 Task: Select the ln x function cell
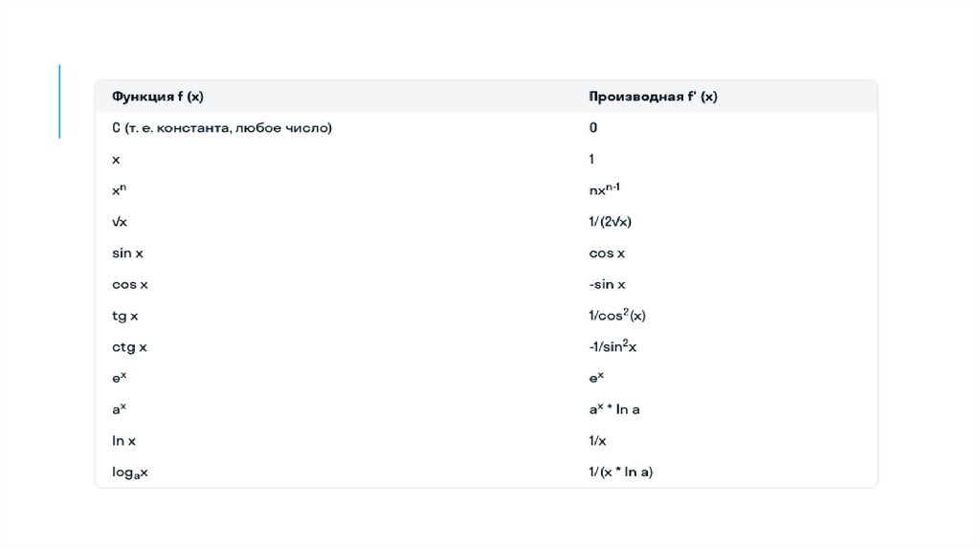pyautogui.click(x=123, y=441)
